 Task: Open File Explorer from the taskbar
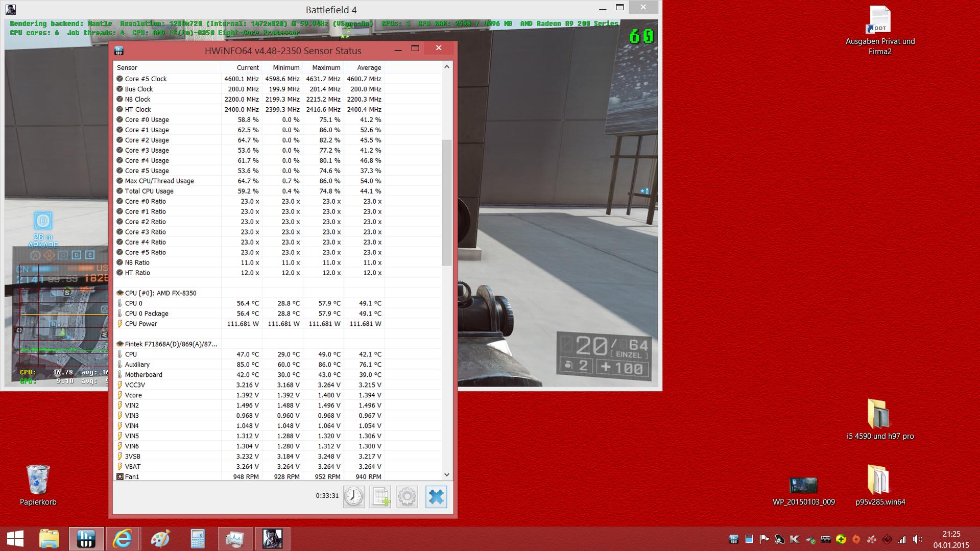tap(50, 539)
